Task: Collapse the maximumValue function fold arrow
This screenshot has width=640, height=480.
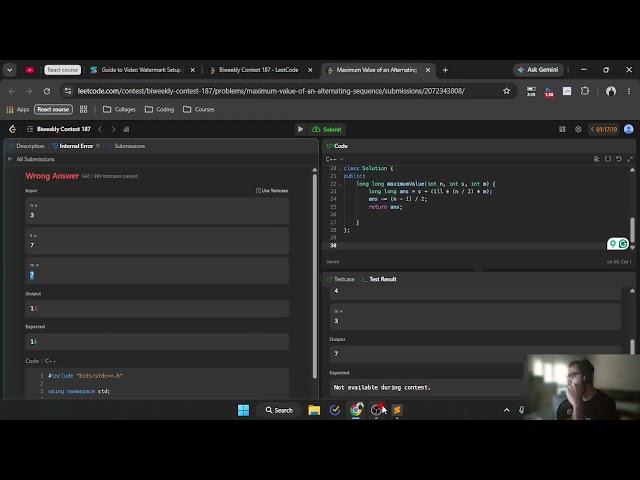Action: 340,184
